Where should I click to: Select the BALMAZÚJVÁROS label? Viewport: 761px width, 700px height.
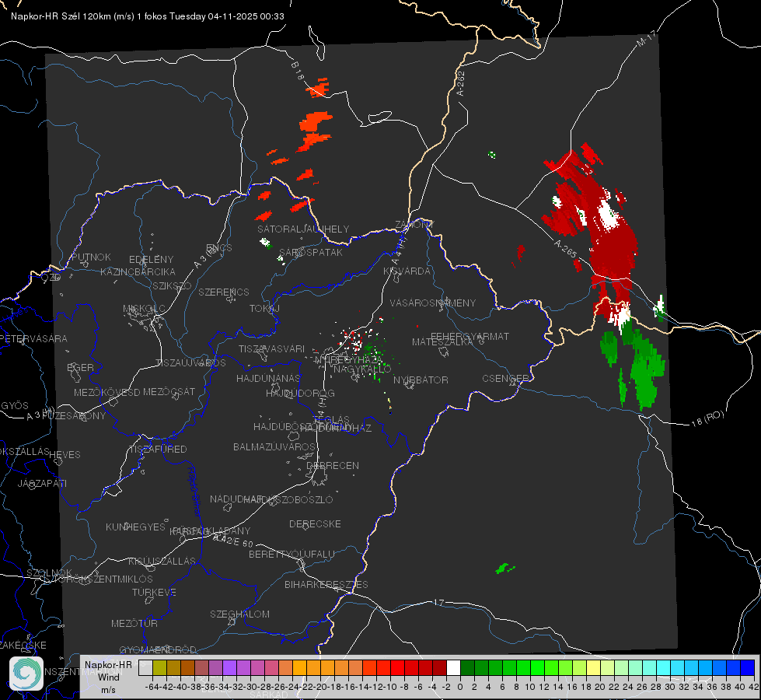(274, 446)
